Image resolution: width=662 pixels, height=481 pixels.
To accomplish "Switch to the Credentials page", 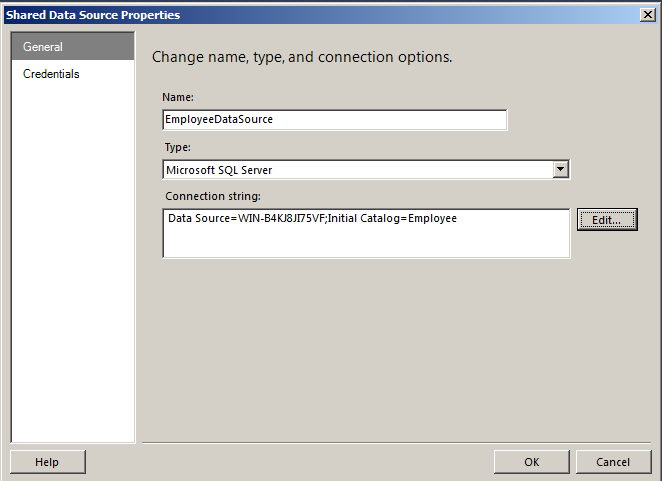I will pos(51,74).
